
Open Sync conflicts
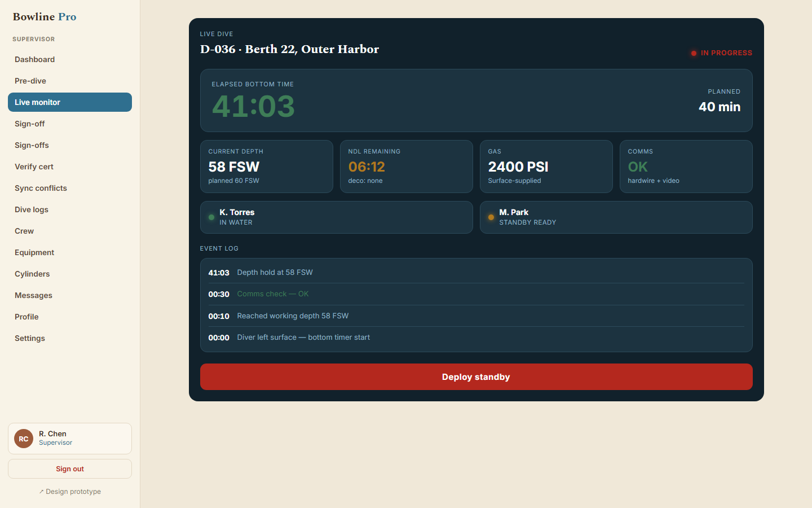pos(70,188)
